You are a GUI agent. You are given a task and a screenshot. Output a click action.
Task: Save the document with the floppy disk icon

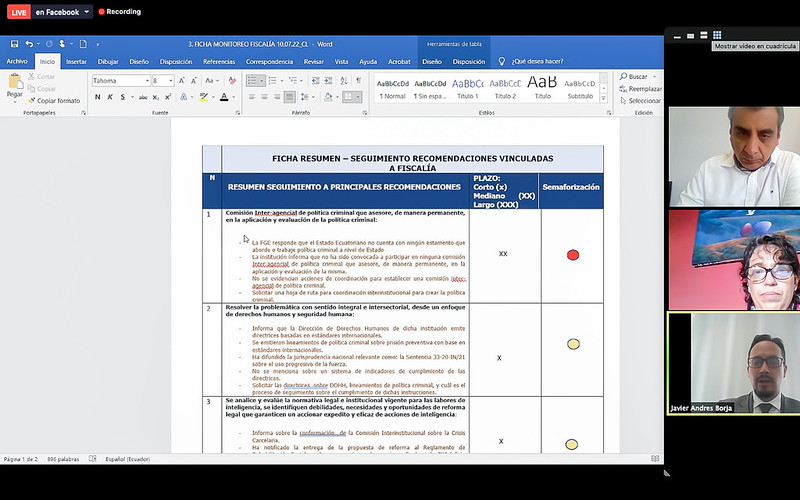tap(14, 44)
